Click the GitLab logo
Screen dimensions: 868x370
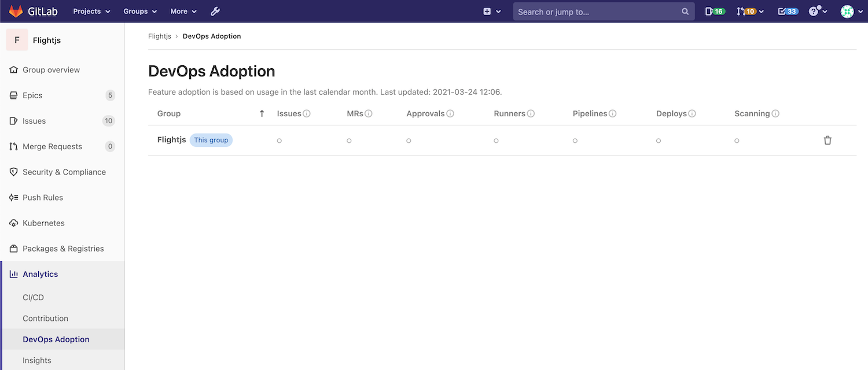click(16, 11)
